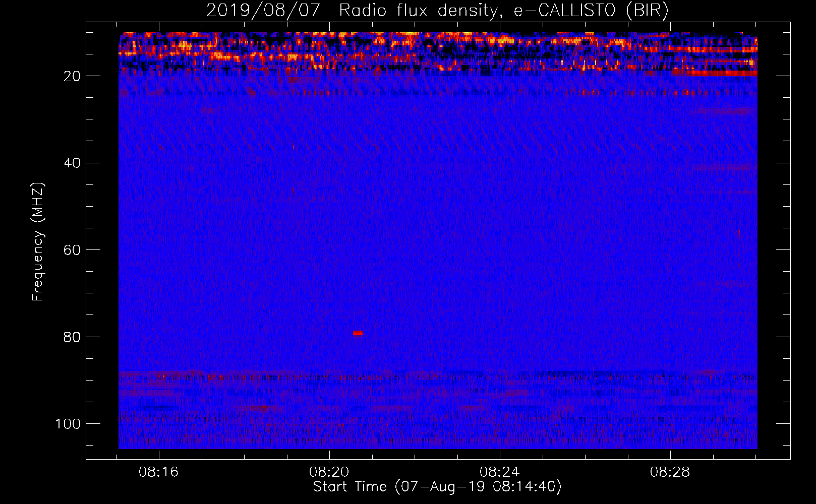Click the 08:24 time tick label
The height and width of the screenshot is (504, 816).
pyautogui.click(x=500, y=472)
